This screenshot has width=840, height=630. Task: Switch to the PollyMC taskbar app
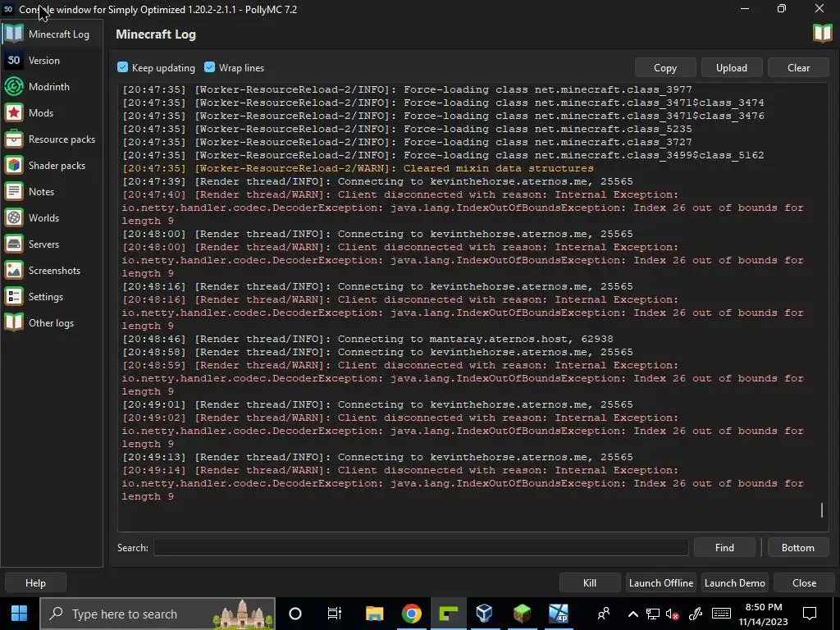click(x=449, y=614)
